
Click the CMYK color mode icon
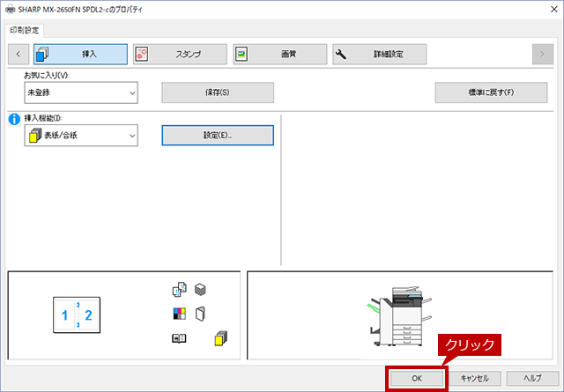click(x=179, y=314)
